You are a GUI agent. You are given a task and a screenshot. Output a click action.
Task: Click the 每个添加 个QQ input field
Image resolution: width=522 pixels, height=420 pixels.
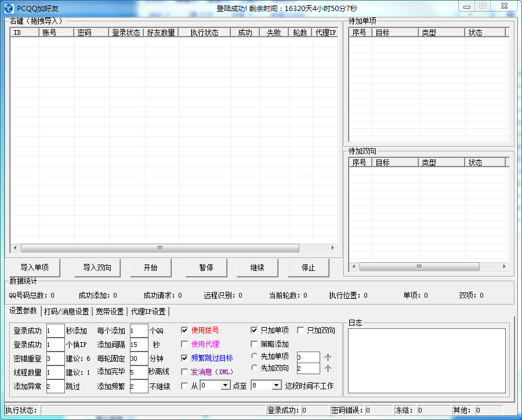(139, 331)
